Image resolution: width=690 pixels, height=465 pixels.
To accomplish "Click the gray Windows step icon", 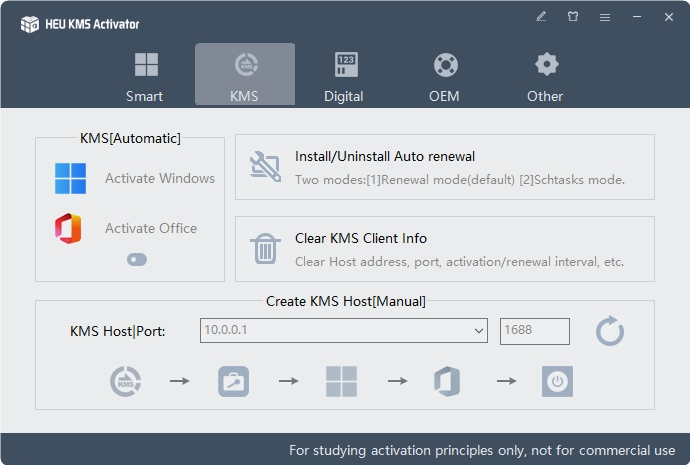I will (341, 381).
